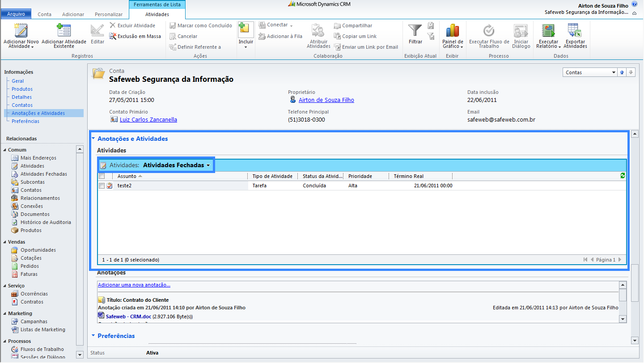This screenshot has width=644, height=363.
Task: Switch to the Adicionar ribbon tab
Action: click(73, 14)
